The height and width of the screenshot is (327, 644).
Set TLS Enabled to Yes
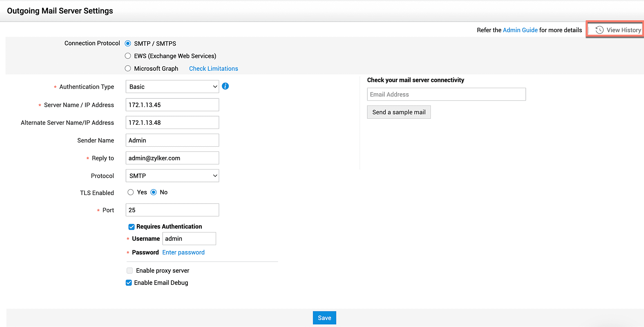tap(130, 192)
